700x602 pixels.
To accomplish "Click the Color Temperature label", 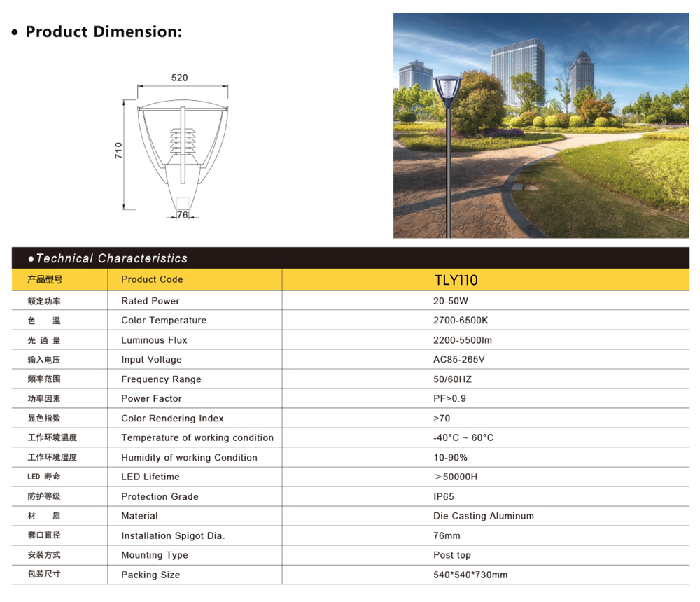I will [164, 320].
